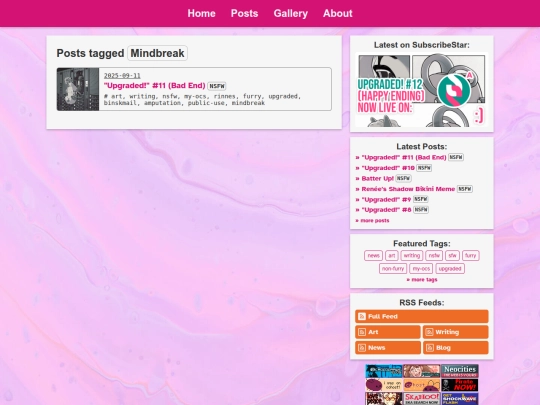Open the Batter Up! post
The image size is (540, 405).
(x=377, y=178)
